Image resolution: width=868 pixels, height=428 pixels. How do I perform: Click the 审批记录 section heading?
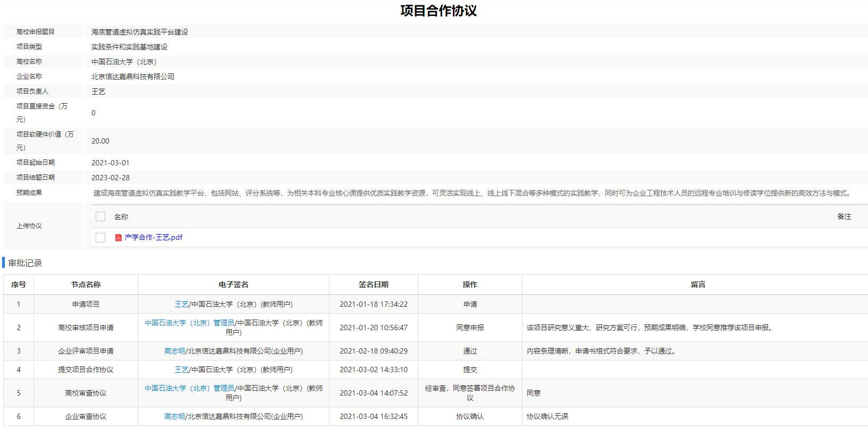[25, 263]
